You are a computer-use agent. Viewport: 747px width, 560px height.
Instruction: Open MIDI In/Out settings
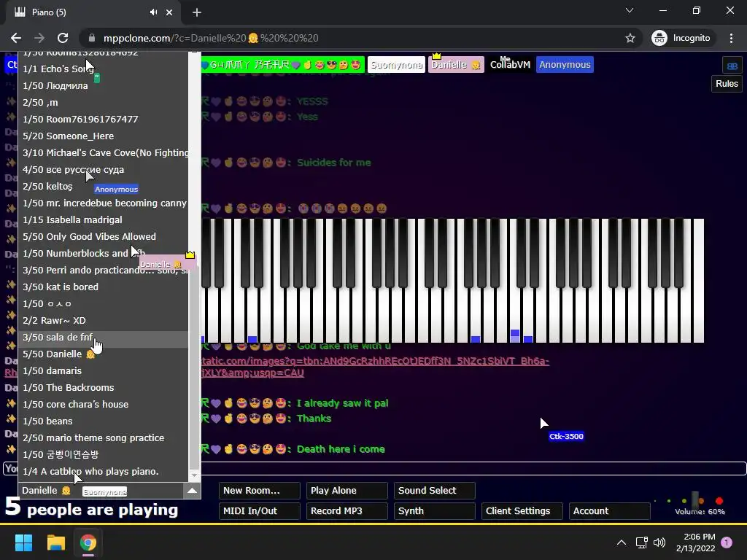click(259, 511)
